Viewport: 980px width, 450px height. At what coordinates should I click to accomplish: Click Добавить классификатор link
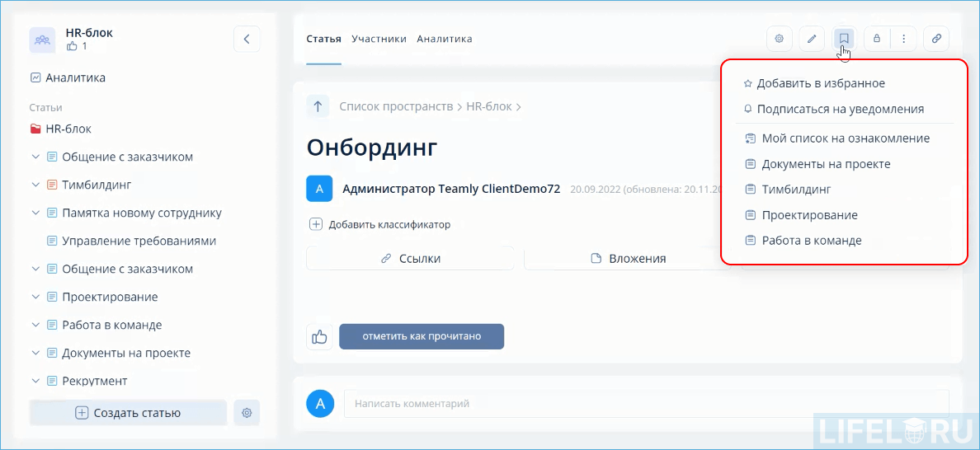click(x=389, y=224)
